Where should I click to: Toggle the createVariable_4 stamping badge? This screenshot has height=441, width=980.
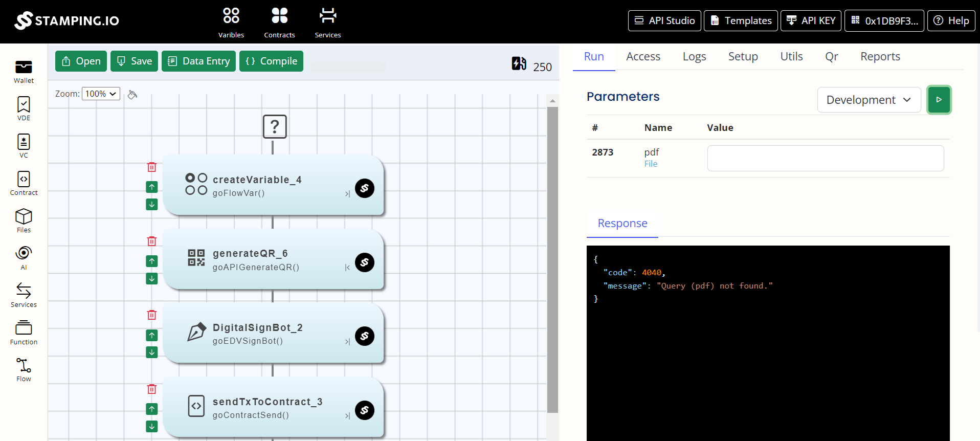click(365, 188)
